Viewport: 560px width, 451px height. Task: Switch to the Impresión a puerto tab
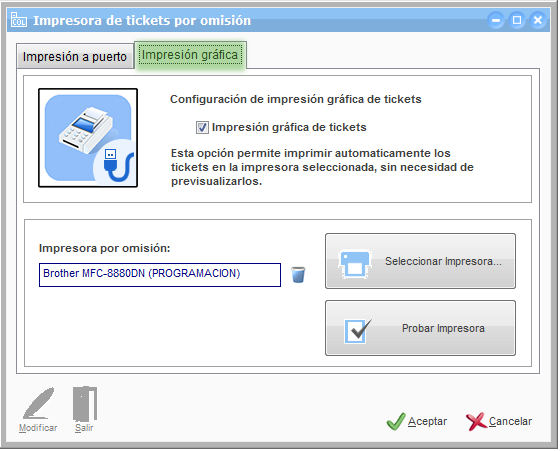pyautogui.click(x=75, y=56)
